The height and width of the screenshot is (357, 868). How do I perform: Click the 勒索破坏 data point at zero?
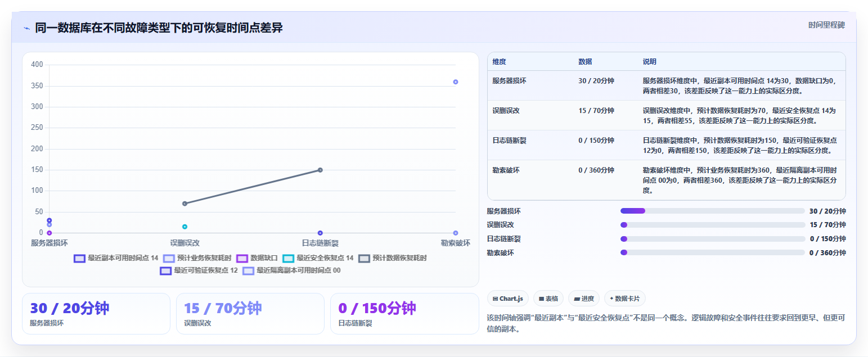(x=456, y=233)
